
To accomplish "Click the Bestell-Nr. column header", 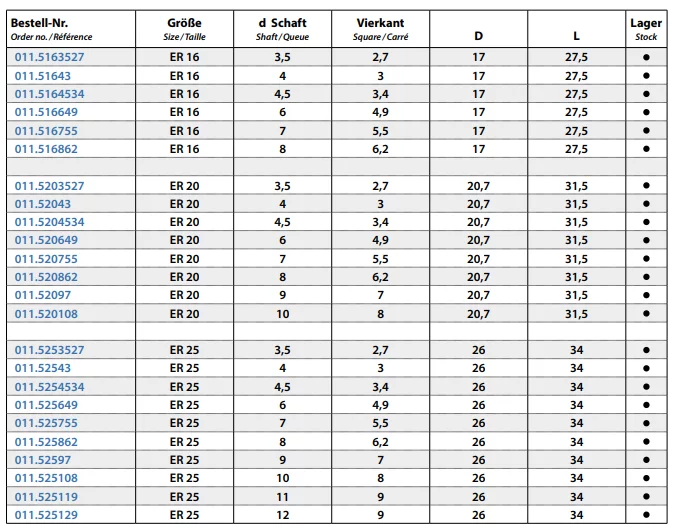I will [51, 29].
